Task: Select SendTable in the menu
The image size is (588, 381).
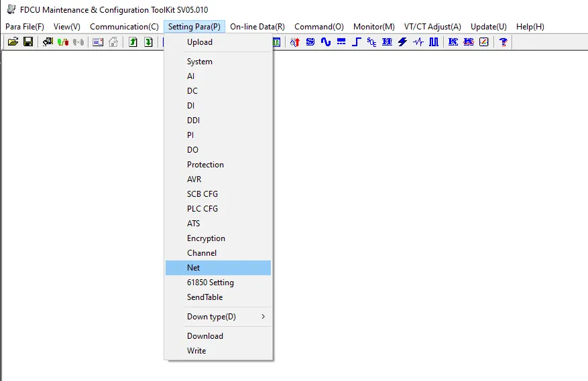Action: 219,297
